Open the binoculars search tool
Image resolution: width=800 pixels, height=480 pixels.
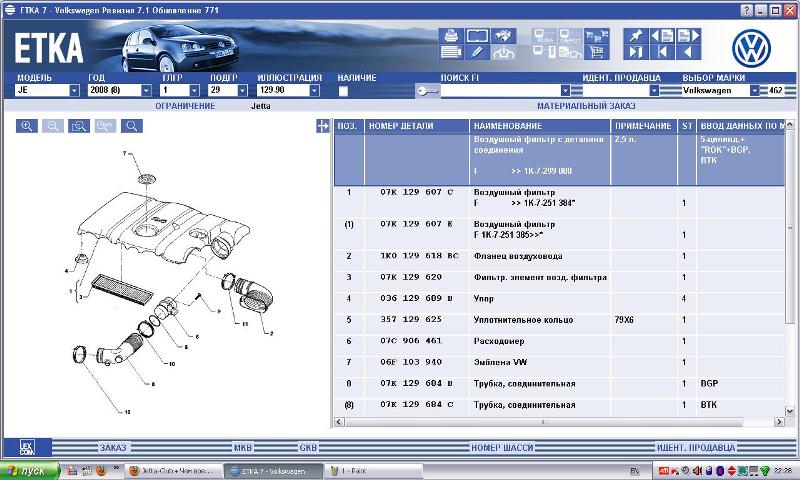504,36
